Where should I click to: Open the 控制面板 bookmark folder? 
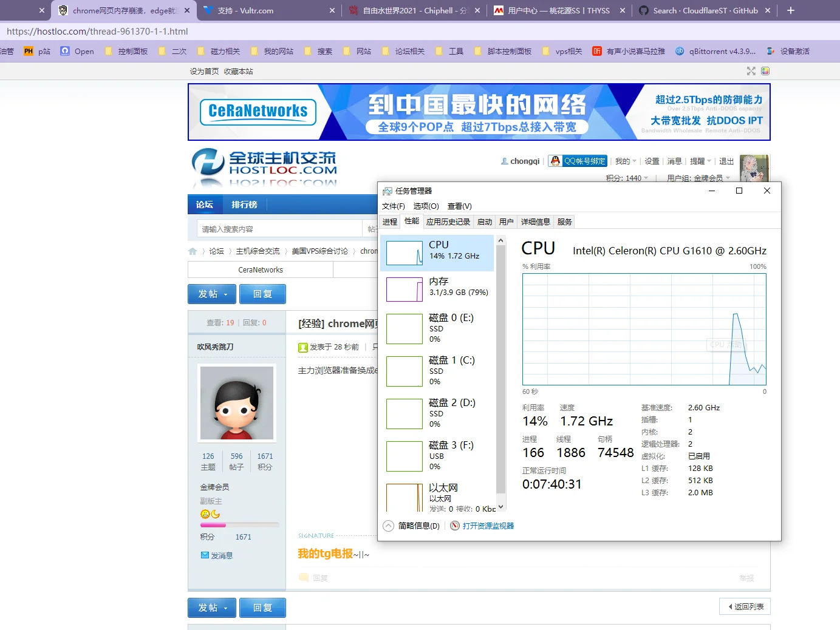click(x=126, y=52)
